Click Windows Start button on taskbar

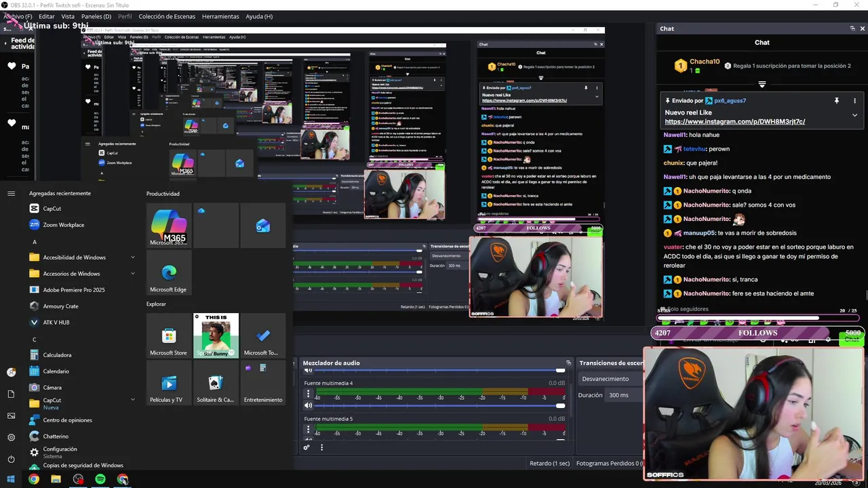pos(11,479)
